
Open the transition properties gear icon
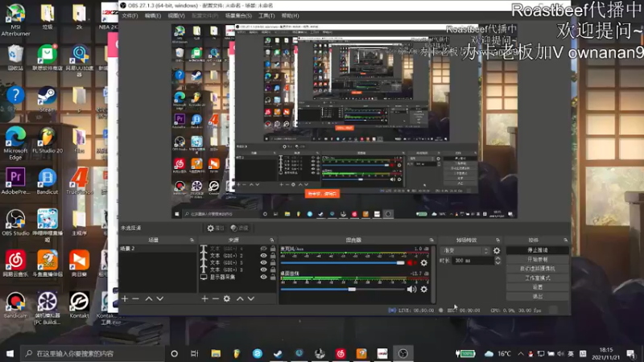(497, 250)
